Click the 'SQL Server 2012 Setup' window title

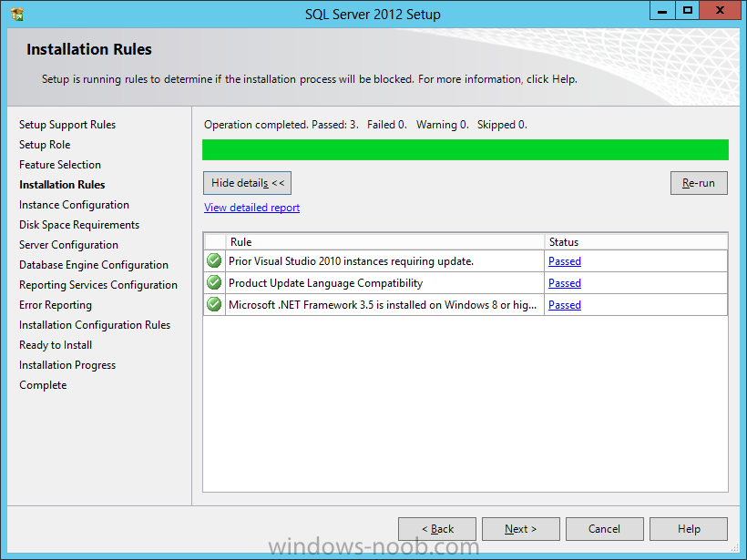pyautogui.click(x=373, y=15)
